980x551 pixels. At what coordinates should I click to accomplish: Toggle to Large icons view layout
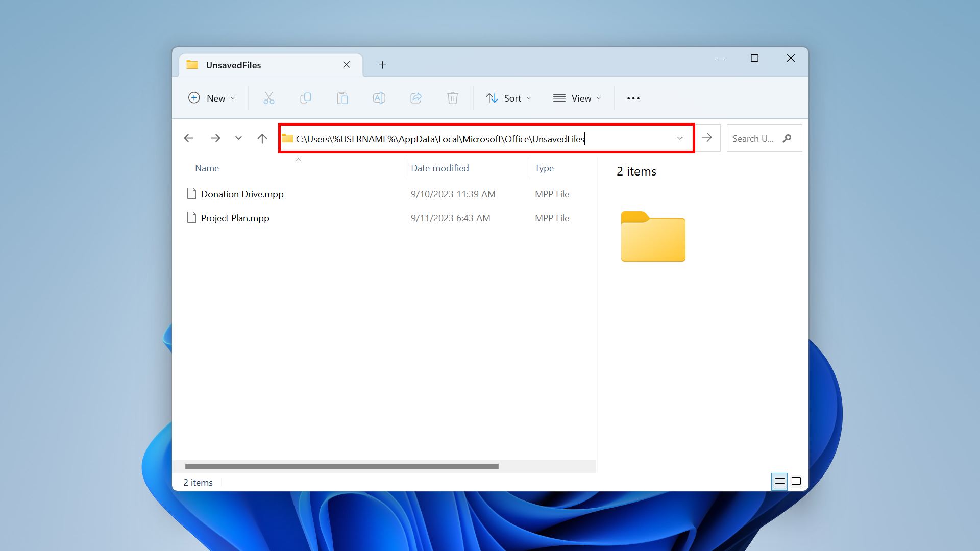(x=796, y=482)
